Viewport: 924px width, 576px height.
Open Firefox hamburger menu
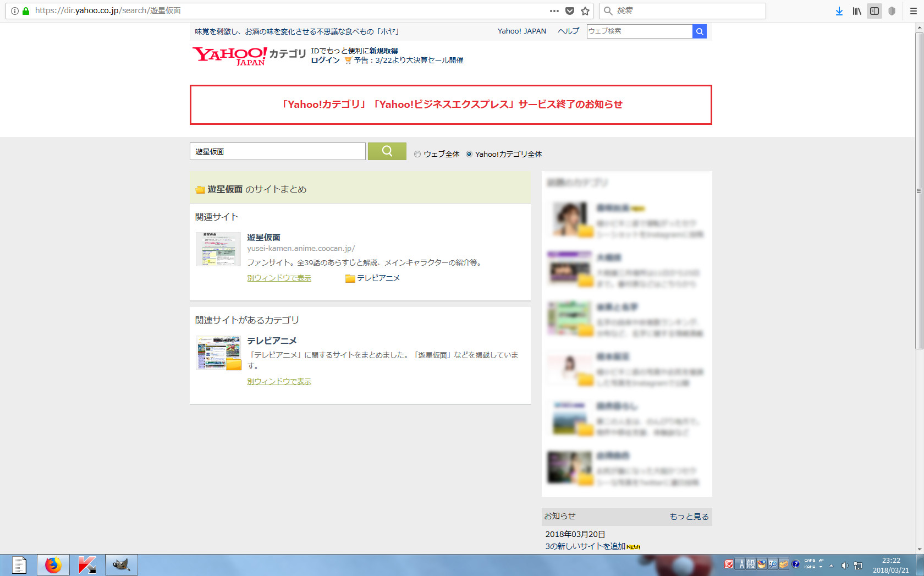click(x=914, y=11)
